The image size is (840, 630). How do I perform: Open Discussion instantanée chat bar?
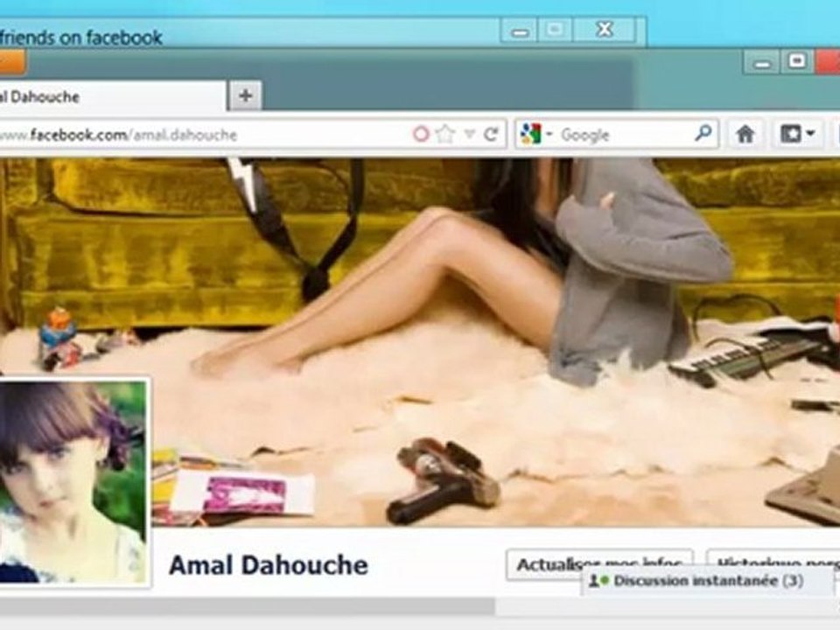tap(707, 581)
